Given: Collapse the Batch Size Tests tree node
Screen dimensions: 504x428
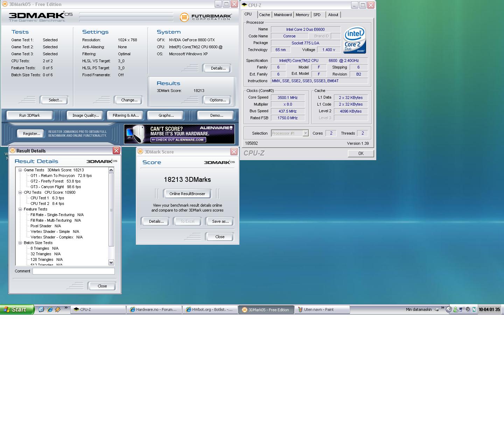Looking at the screenshot, I should pyautogui.click(x=20, y=243).
